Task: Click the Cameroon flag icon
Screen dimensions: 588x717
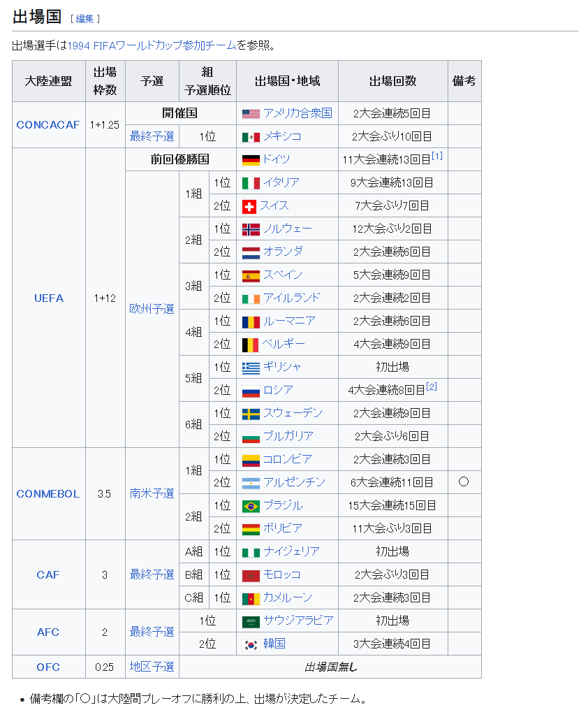Action: pyautogui.click(x=251, y=598)
